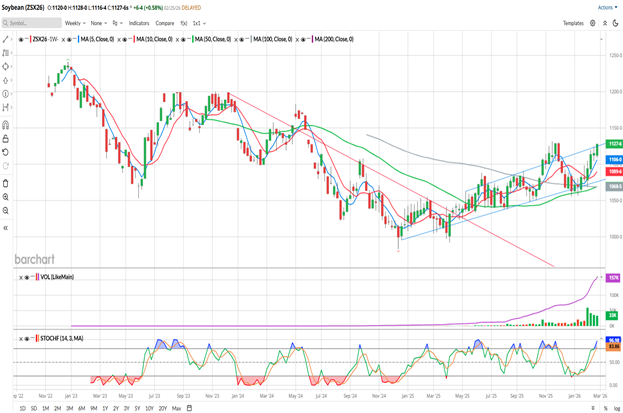This screenshot has width=623, height=413.
Task: Toggle log scale at bottom right
Action: (x=617, y=408)
